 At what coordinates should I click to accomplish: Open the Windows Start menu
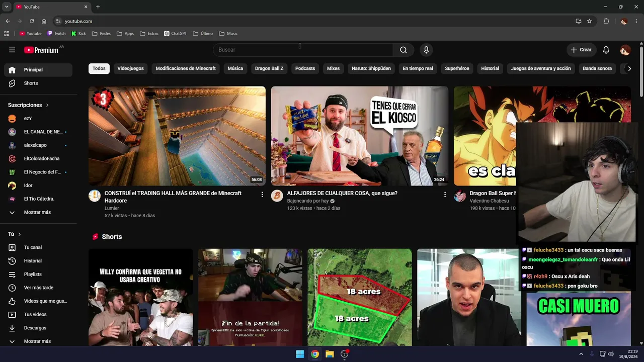tap(300, 354)
